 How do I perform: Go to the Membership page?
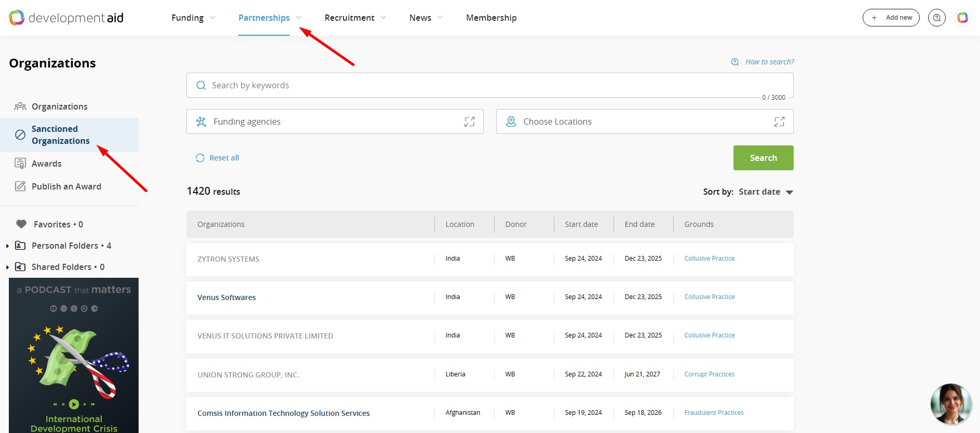pos(491,18)
